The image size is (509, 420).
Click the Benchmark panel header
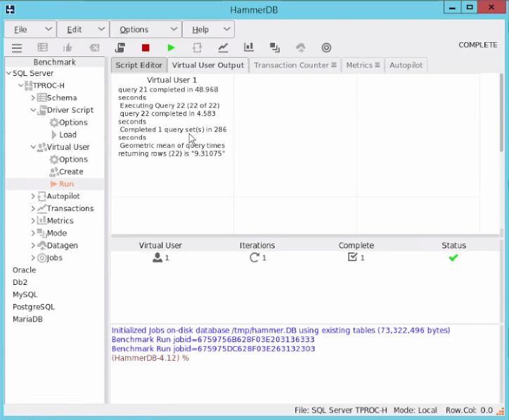pos(55,62)
